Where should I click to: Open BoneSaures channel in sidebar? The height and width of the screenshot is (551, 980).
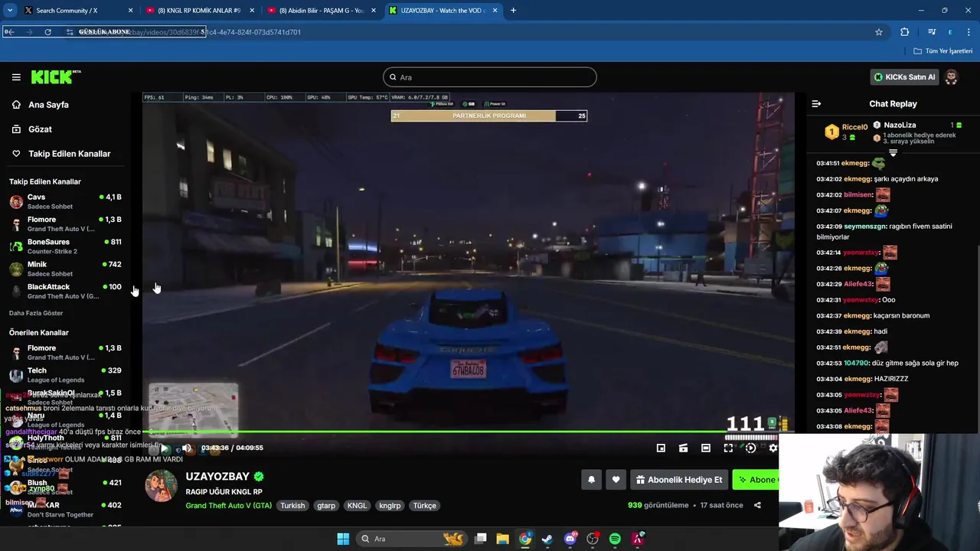click(x=65, y=246)
